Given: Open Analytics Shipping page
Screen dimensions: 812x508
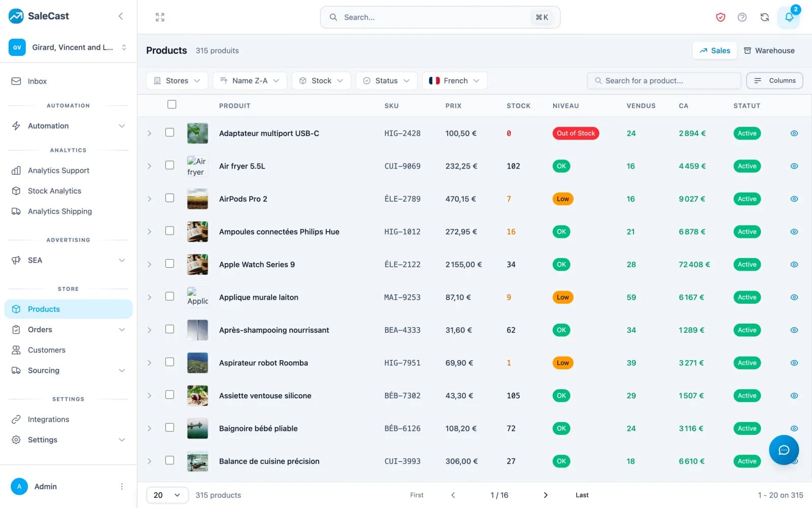Looking at the screenshot, I should point(69,211).
